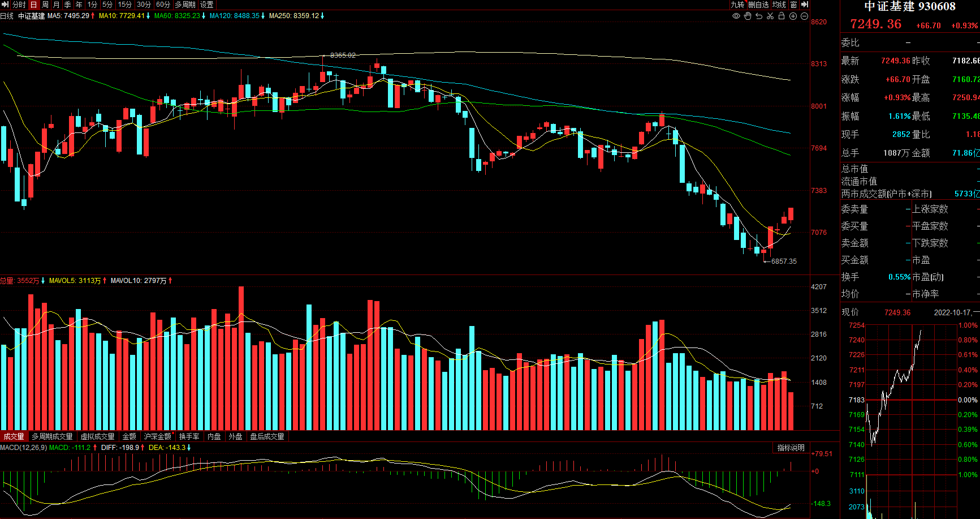Select the 成交量 volume tab
This screenshot has width=980, height=519.
(x=14, y=436)
